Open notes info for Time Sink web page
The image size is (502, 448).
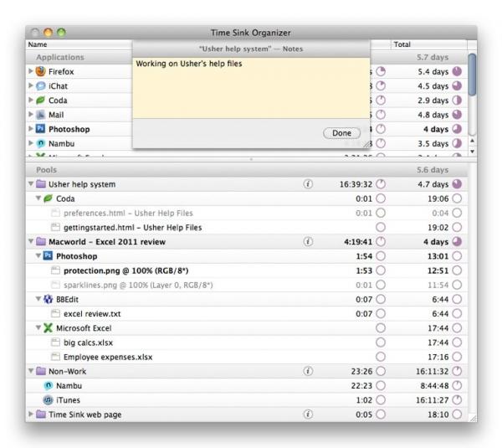[x=308, y=415]
